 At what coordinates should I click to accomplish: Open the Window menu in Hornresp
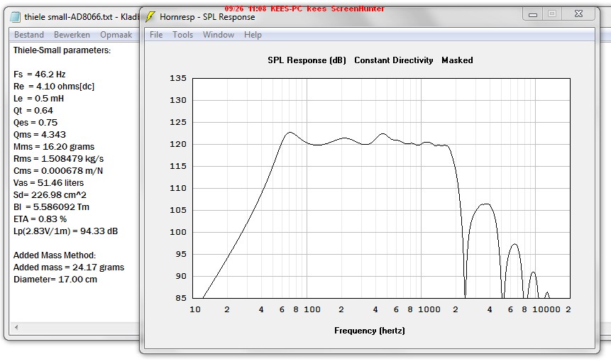(219, 35)
